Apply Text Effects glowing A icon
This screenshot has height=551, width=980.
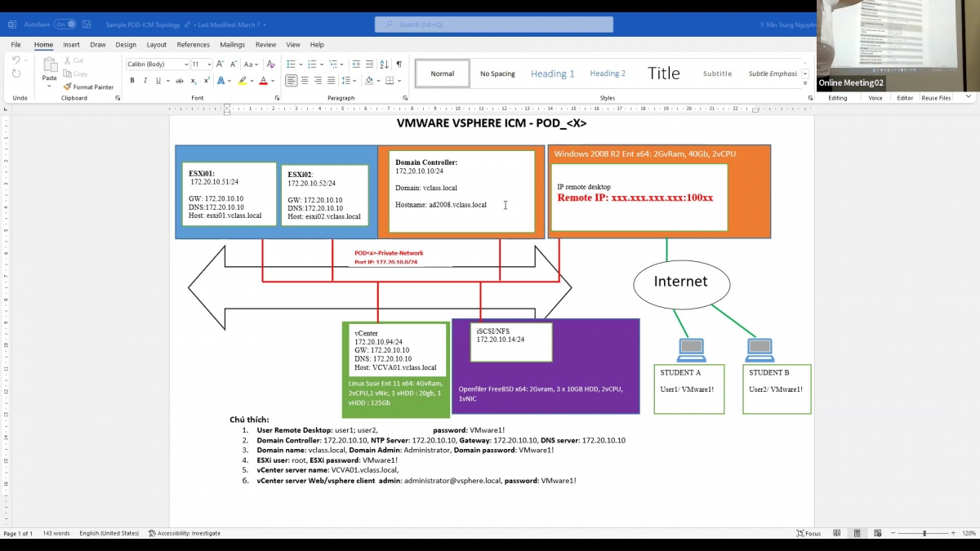(x=223, y=81)
